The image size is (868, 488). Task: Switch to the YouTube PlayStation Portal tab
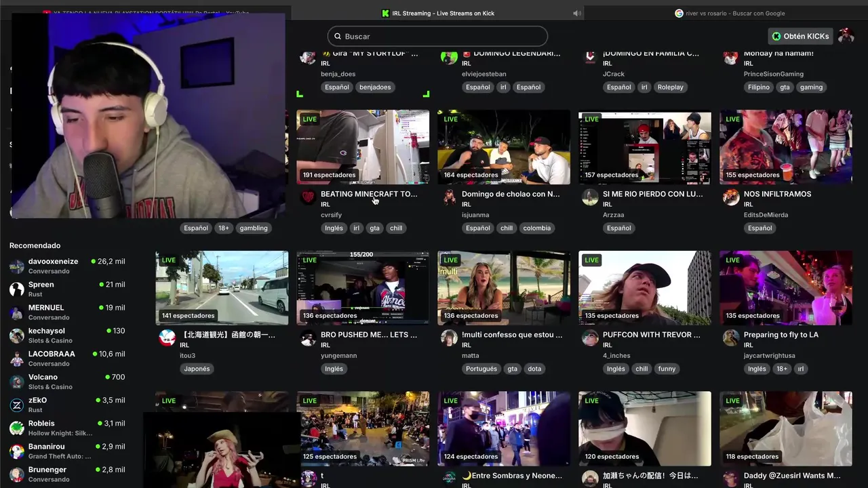(x=146, y=13)
